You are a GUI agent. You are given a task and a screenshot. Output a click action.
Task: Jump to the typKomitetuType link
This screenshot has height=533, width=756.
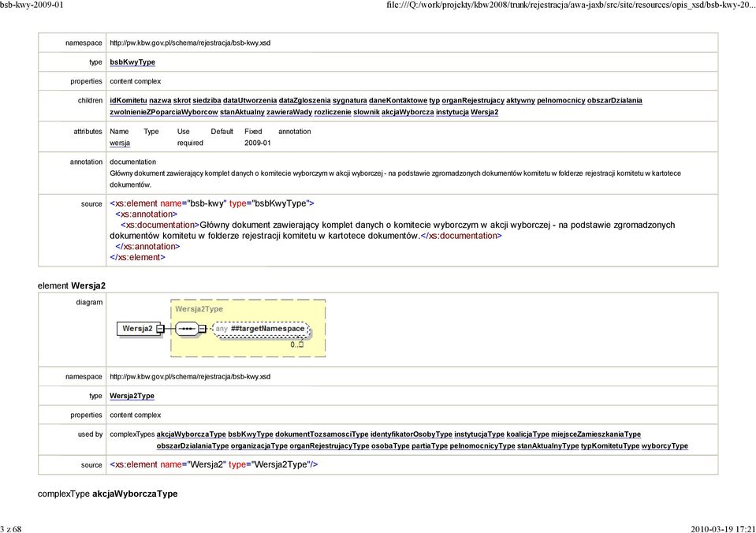point(610,445)
